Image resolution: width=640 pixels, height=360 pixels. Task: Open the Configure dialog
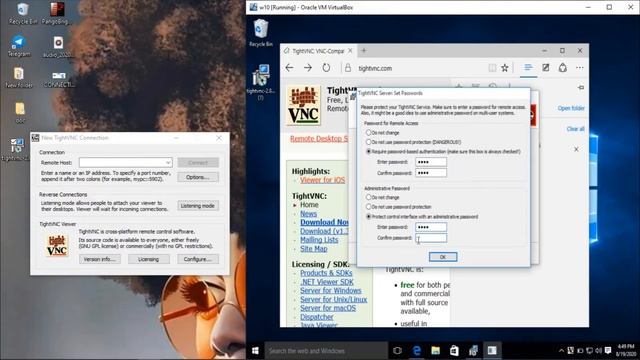[198, 259]
